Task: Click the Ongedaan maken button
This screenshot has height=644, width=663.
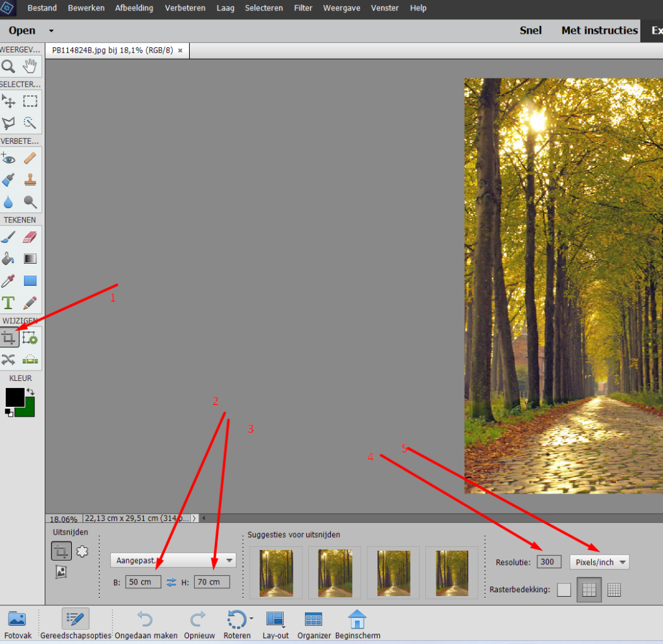Action: coord(146,625)
